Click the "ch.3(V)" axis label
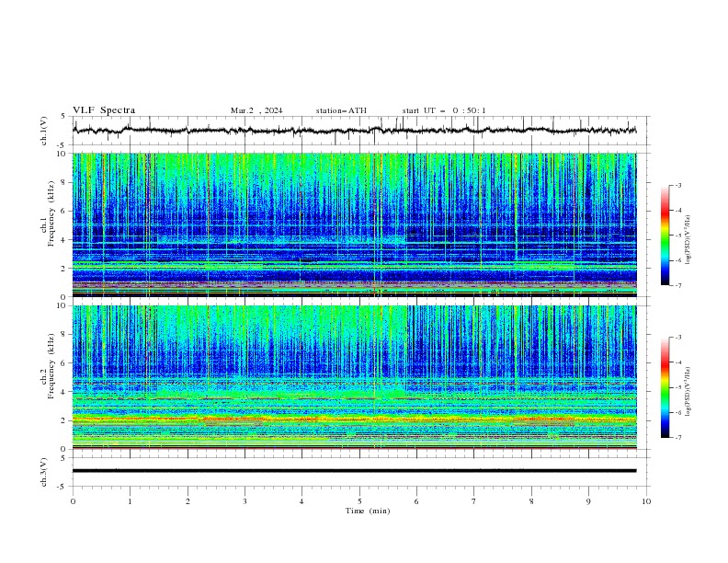This screenshot has height=563, width=728. click(44, 472)
